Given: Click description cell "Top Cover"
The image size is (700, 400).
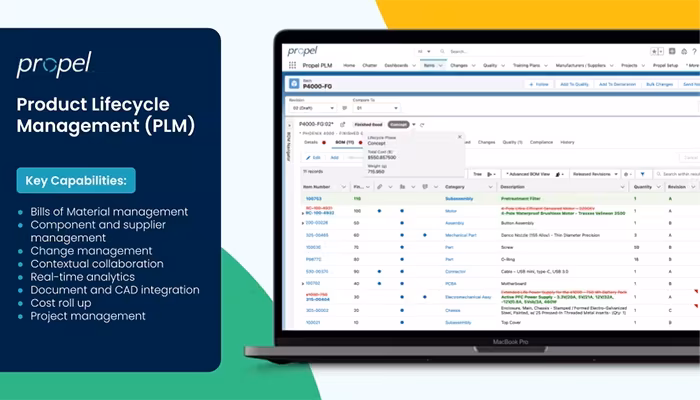Looking at the screenshot, I should coord(511,322).
